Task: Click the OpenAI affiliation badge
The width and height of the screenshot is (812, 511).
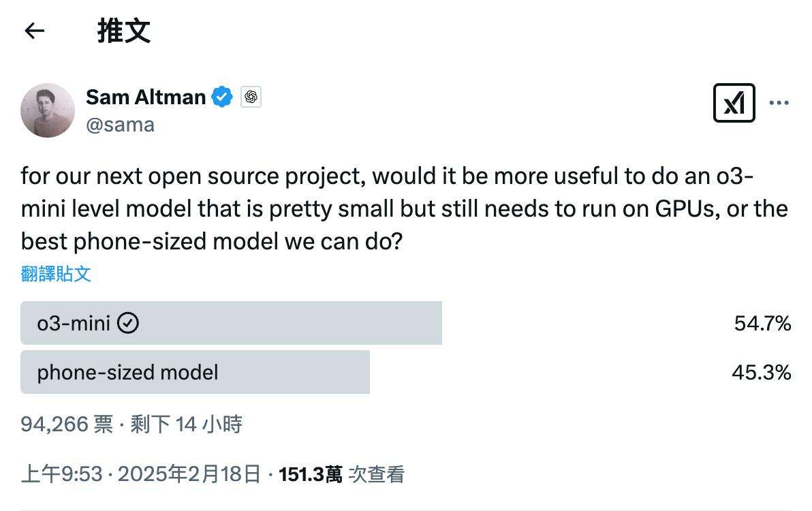Action: coord(249,97)
